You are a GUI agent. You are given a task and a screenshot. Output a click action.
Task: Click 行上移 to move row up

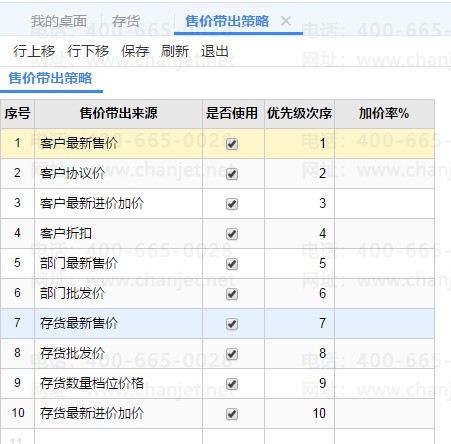(34, 51)
